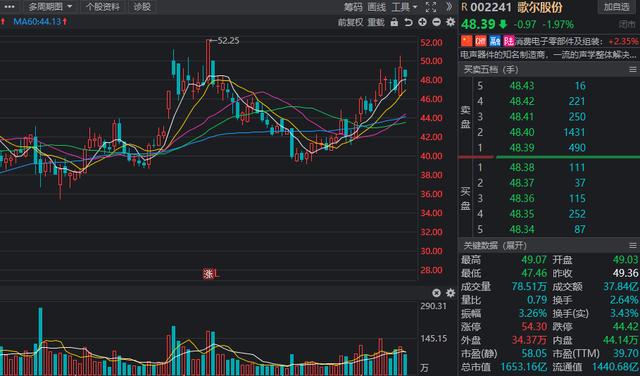Click the green down-arrow price indicator
The width and height of the screenshot is (640, 376).
pyautogui.click(x=503, y=24)
